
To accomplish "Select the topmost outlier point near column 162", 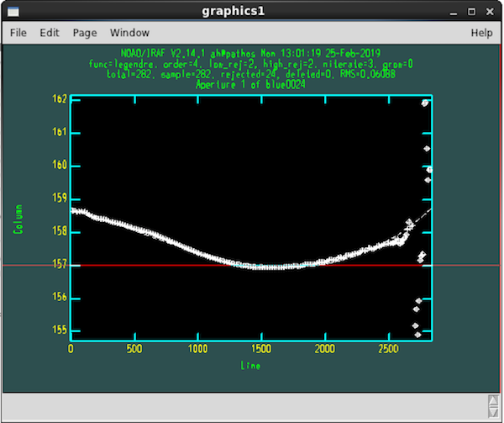I will [425, 103].
